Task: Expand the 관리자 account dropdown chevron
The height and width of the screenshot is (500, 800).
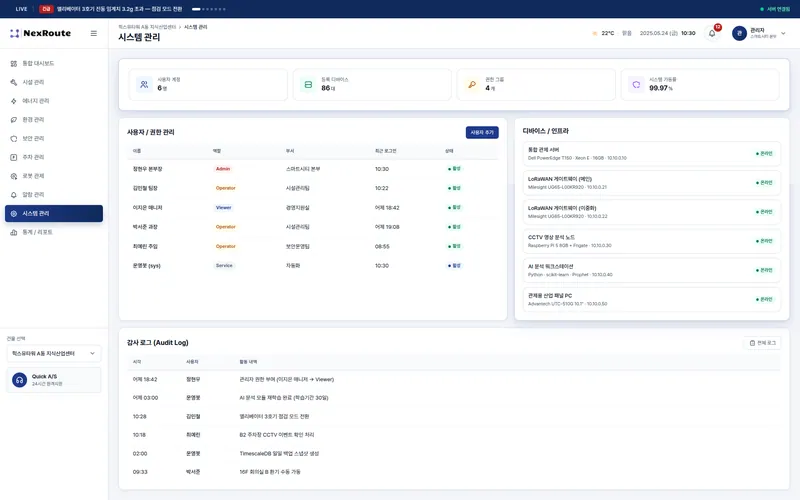Action: 783,33
